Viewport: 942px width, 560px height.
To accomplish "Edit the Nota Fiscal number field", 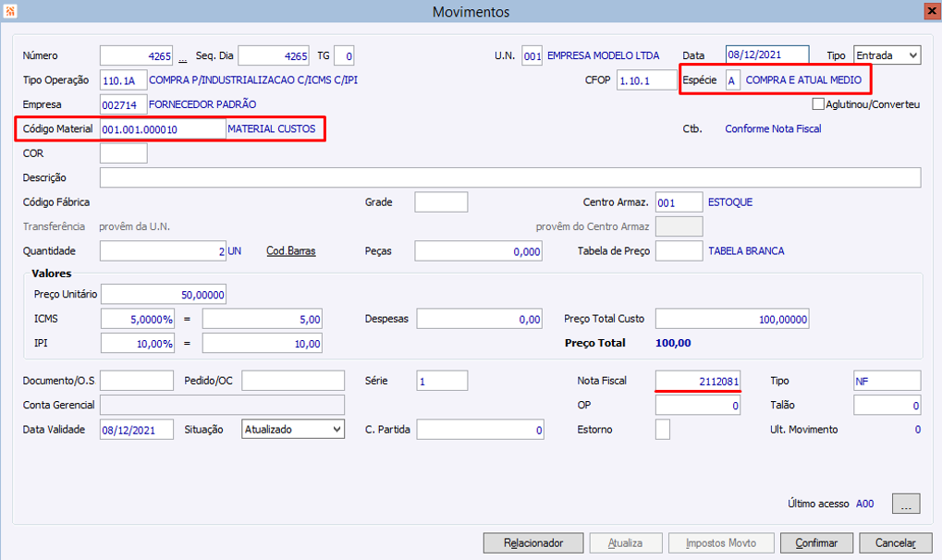I will (x=698, y=381).
